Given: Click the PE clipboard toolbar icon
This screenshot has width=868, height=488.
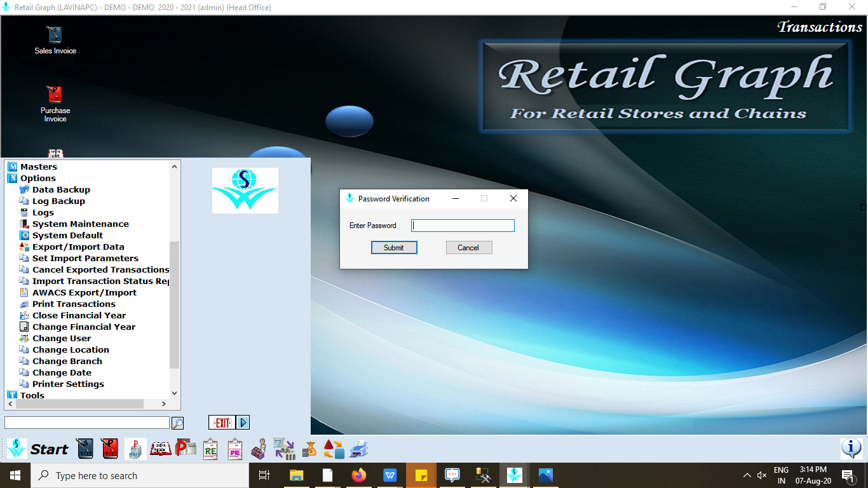Looking at the screenshot, I should (x=235, y=449).
